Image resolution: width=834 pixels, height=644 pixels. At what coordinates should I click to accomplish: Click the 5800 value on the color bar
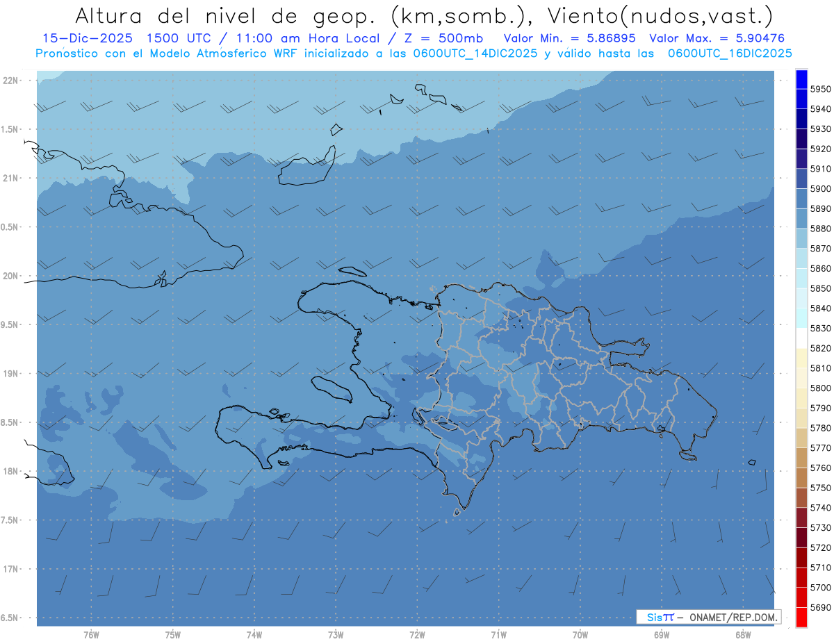pyautogui.click(x=821, y=388)
